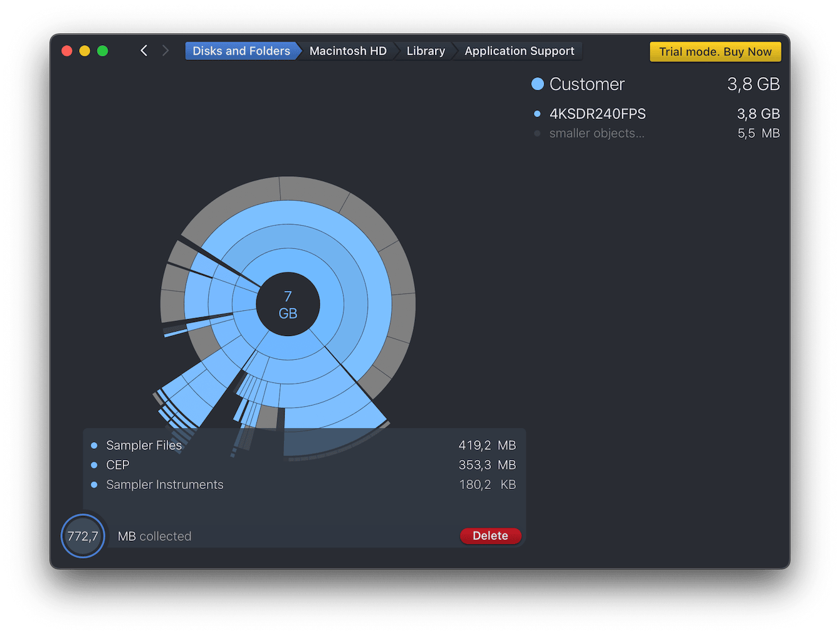Viewport: 840px width, 635px height.
Task: Go to Macintosh HD breadcrumb
Action: 348,51
